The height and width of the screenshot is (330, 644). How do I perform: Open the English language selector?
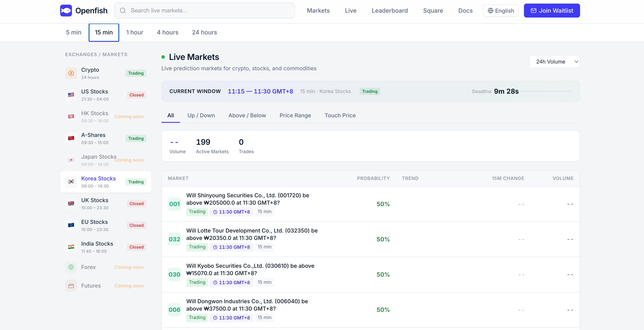pos(501,11)
